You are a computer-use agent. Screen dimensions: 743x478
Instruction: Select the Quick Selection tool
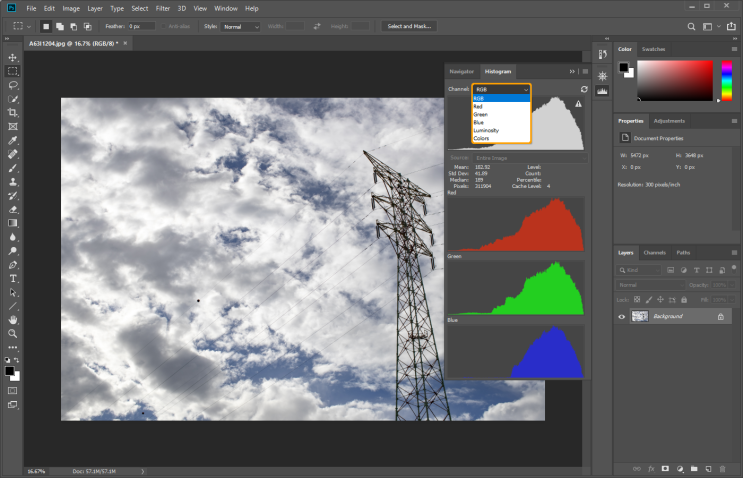(13, 99)
